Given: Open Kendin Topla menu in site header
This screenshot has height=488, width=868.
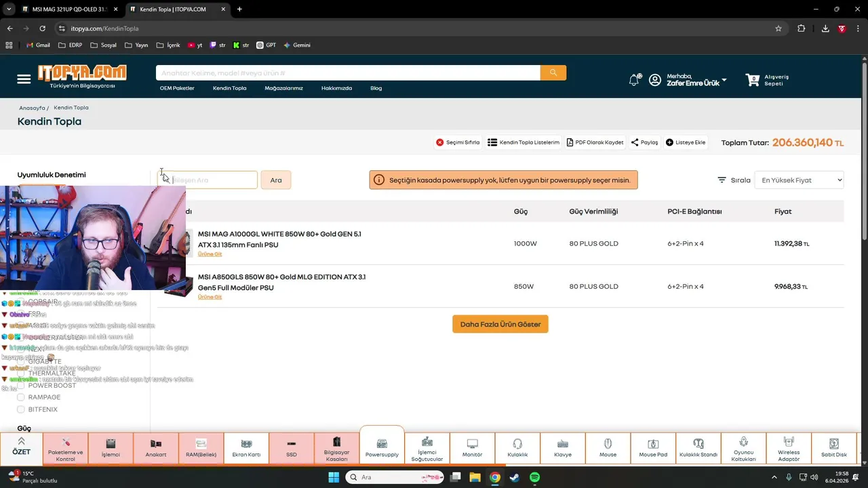Looking at the screenshot, I should (229, 88).
